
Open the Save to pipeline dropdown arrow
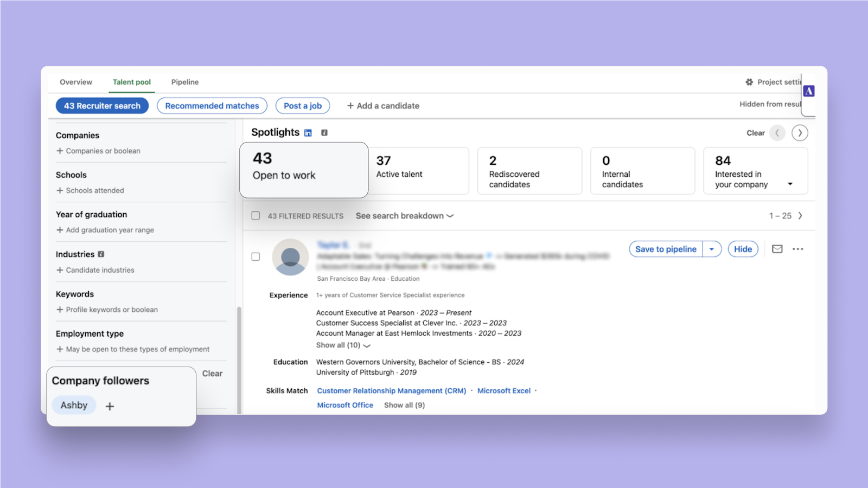coord(712,249)
